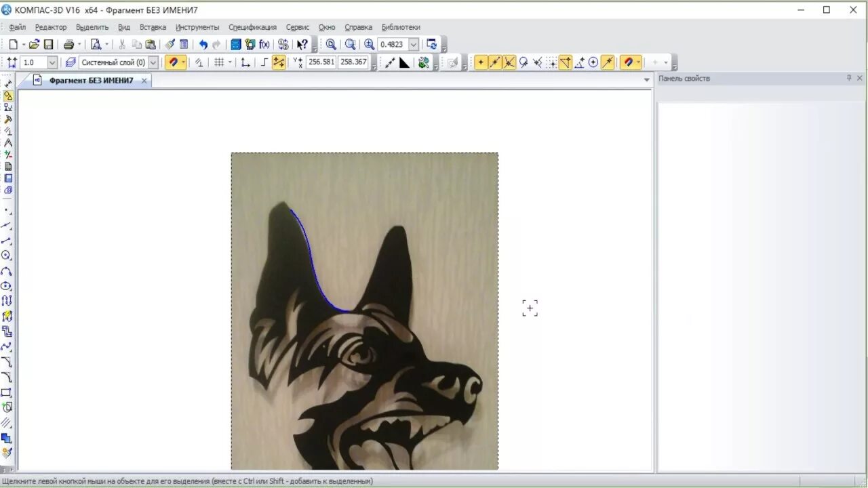Select the Spline curve tool in left toolbar
Viewport: 868px width, 488px height.
7,346
